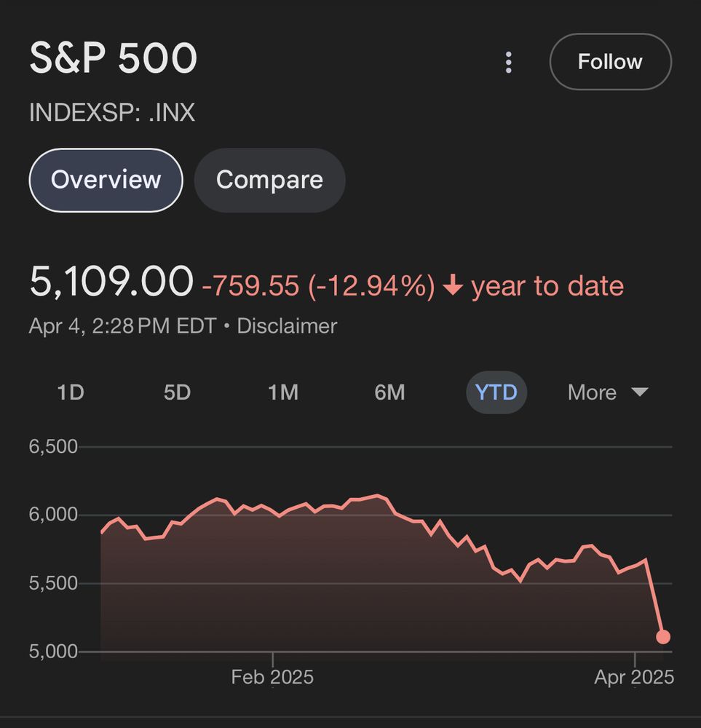Click the 5,109.00 index price
Screen dimensions: 701x728
pyautogui.click(x=111, y=281)
